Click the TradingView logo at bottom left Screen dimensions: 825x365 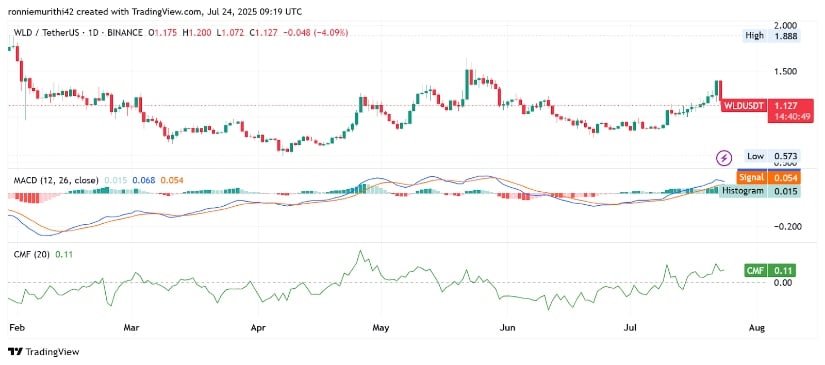44,352
